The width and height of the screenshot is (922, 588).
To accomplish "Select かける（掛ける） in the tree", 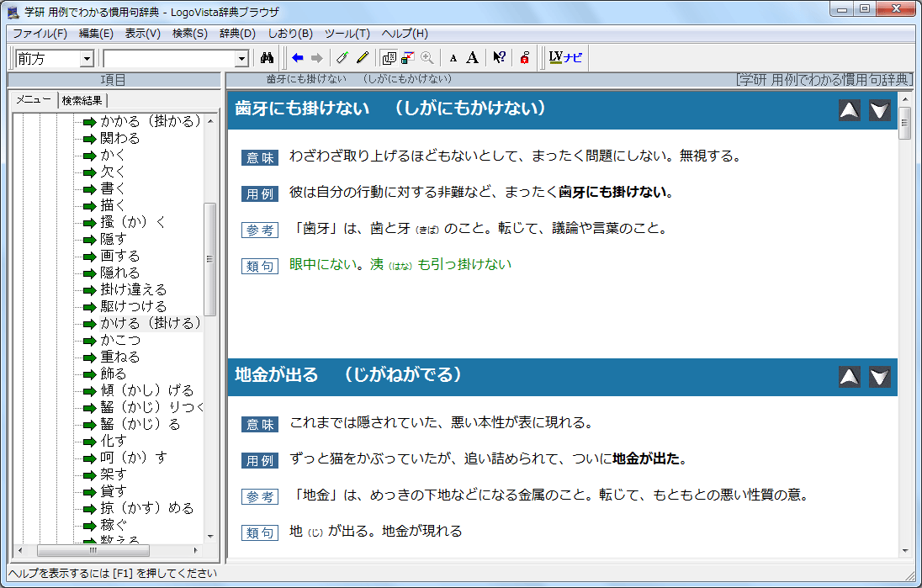I will coord(151,323).
